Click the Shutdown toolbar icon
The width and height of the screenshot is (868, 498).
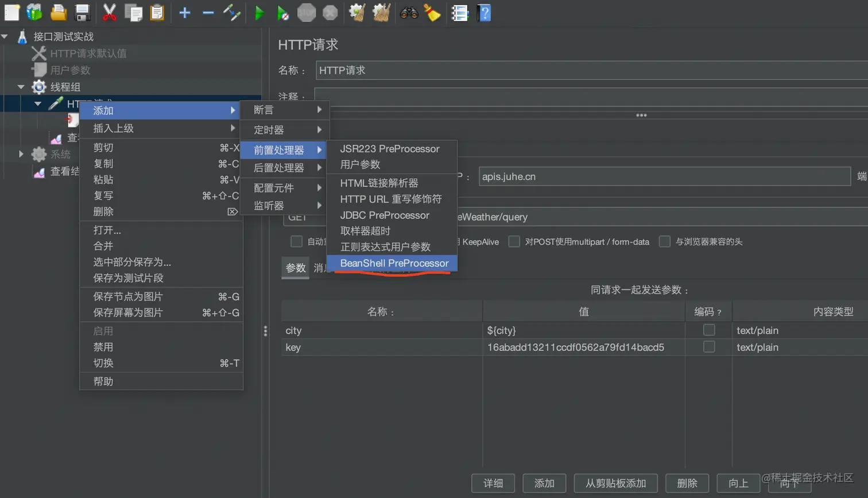(x=330, y=12)
